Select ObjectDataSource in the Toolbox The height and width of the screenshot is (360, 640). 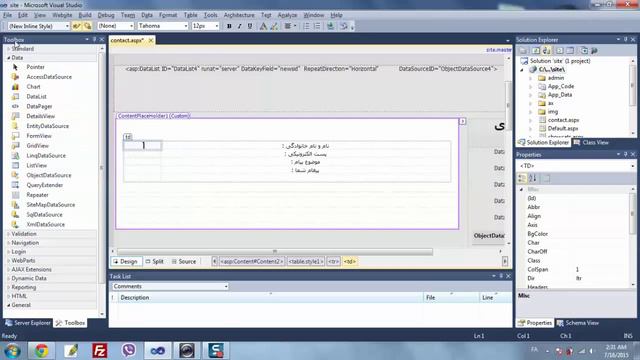49,175
